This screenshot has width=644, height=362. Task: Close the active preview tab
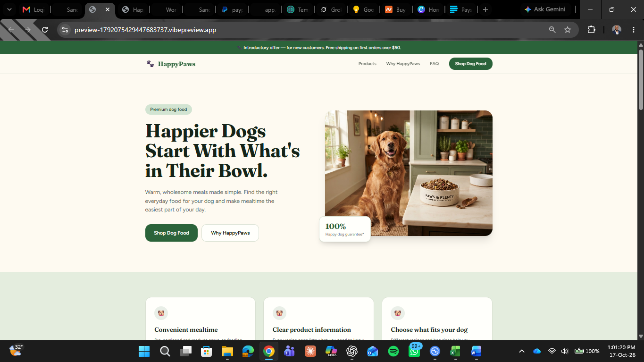pyautogui.click(x=108, y=9)
